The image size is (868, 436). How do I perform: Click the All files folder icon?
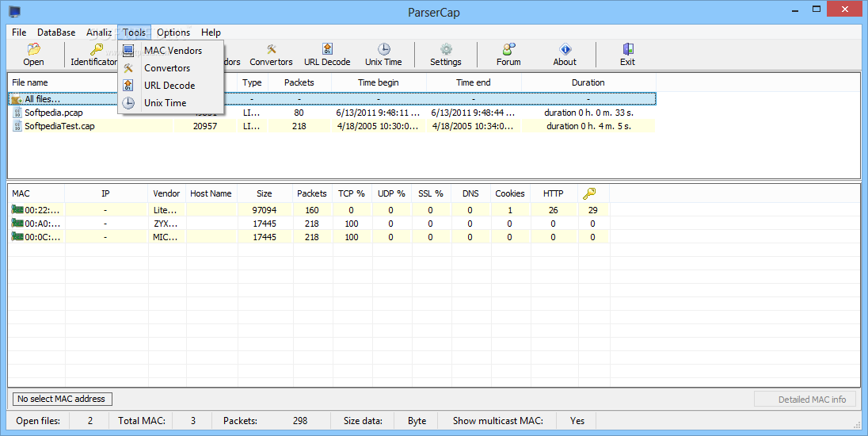17,100
